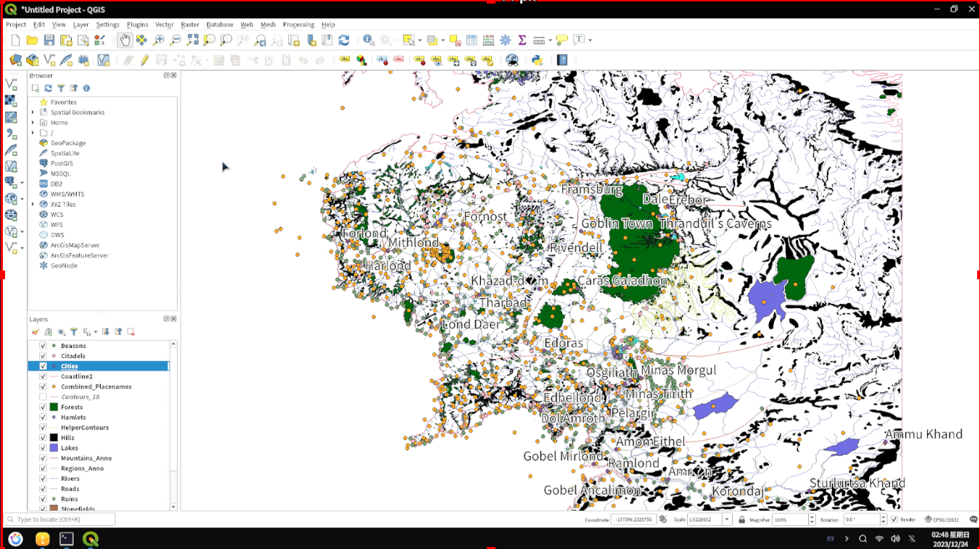Open the Help contents icon

point(562,60)
